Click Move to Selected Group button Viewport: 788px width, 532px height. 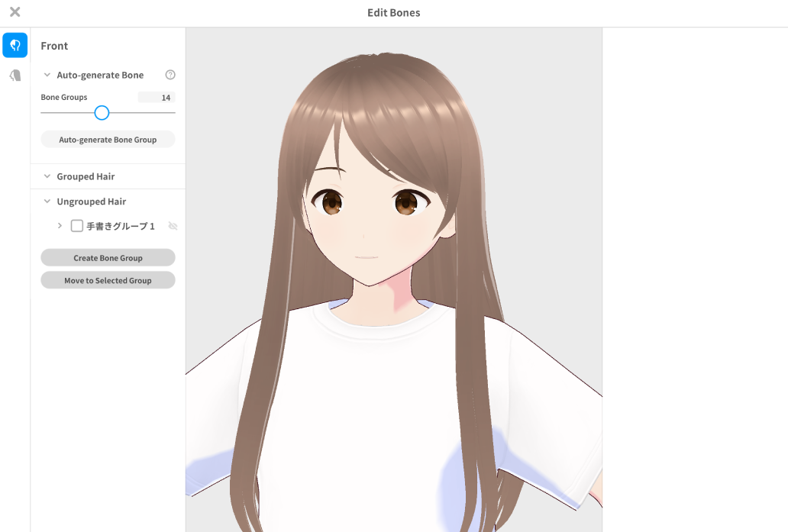[x=108, y=281]
